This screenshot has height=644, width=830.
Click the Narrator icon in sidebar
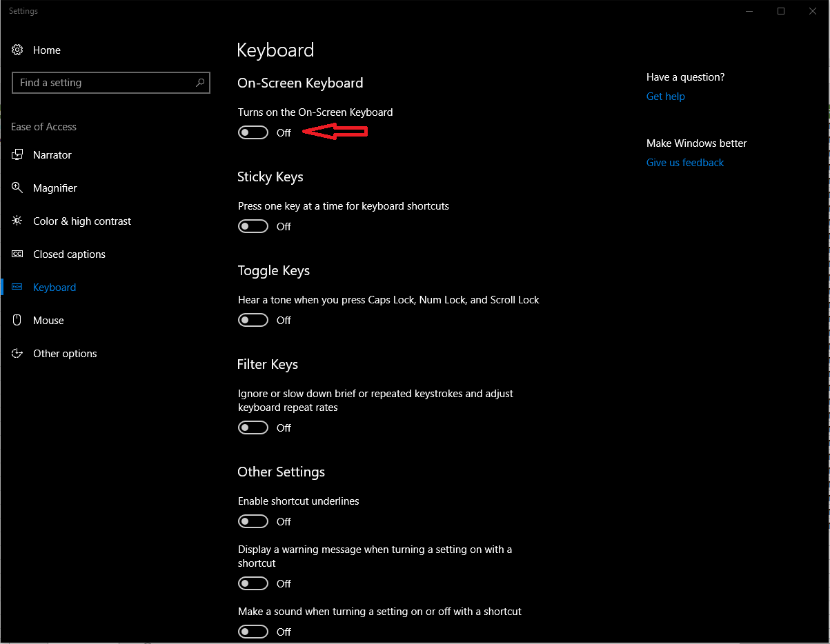tap(18, 155)
